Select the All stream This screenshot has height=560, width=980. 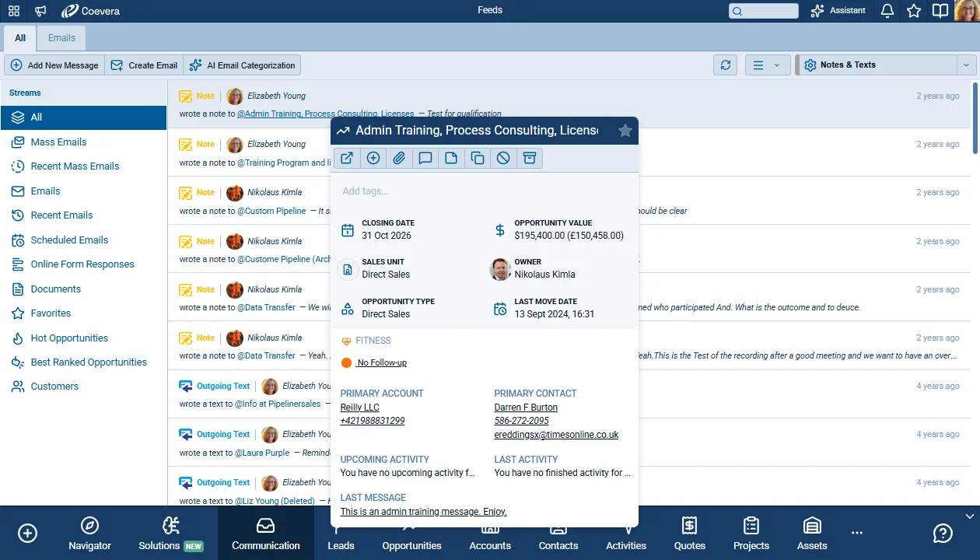click(84, 117)
